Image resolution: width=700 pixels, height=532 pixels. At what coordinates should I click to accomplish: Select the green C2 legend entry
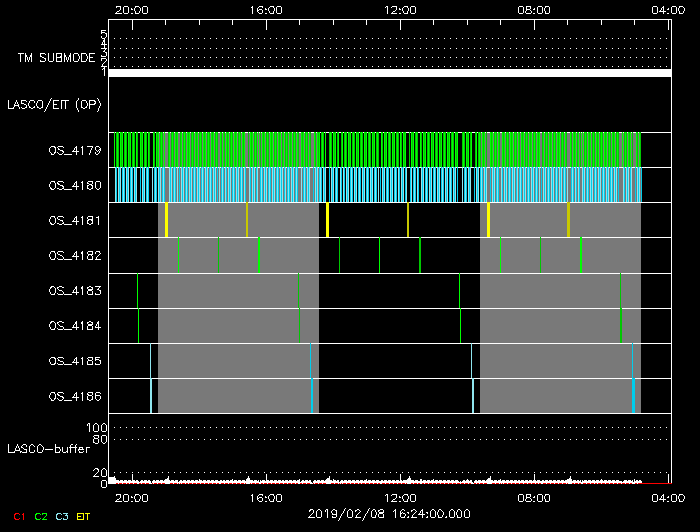41,516
